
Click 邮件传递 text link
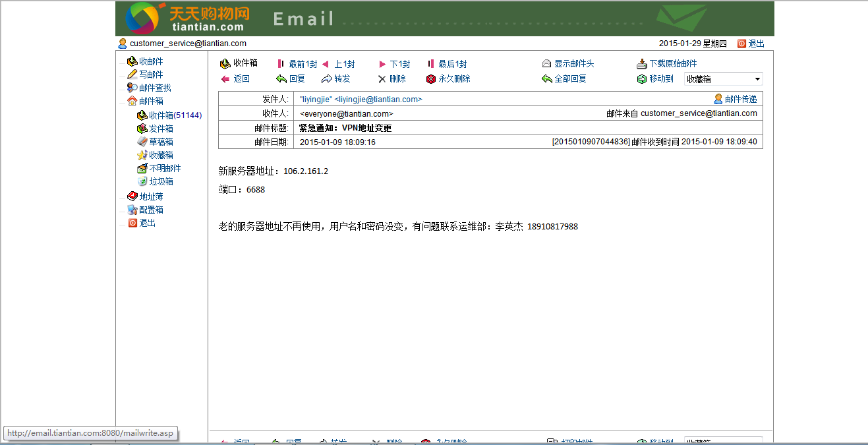[x=741, y=100]
